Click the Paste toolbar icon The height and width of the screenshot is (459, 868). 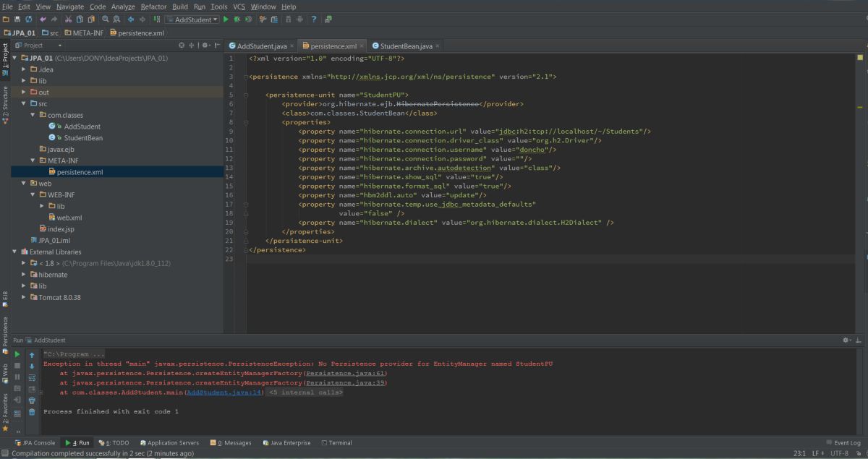pos(91,20)
